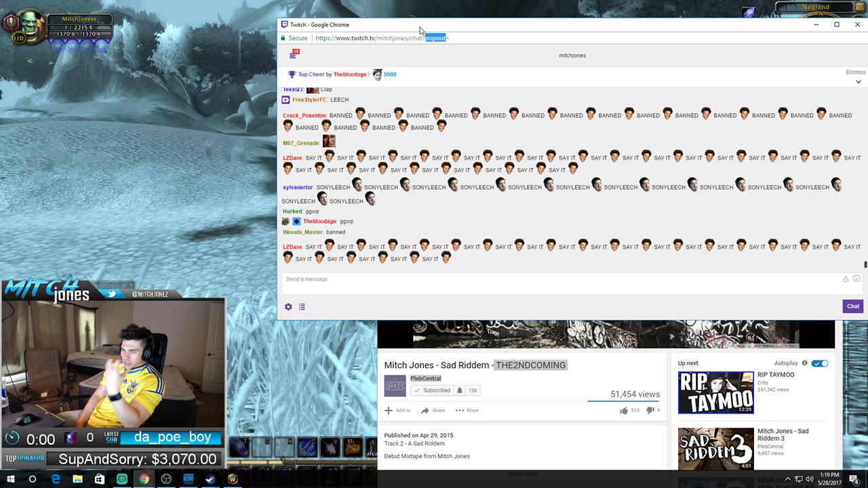Open the network icon in system tray

[798, 479]
